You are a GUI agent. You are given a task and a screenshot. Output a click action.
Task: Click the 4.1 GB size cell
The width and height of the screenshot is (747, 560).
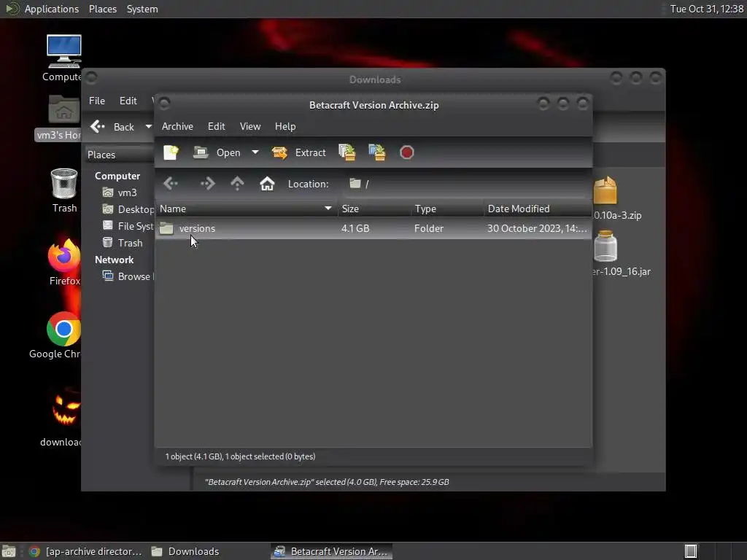[355, 228]
